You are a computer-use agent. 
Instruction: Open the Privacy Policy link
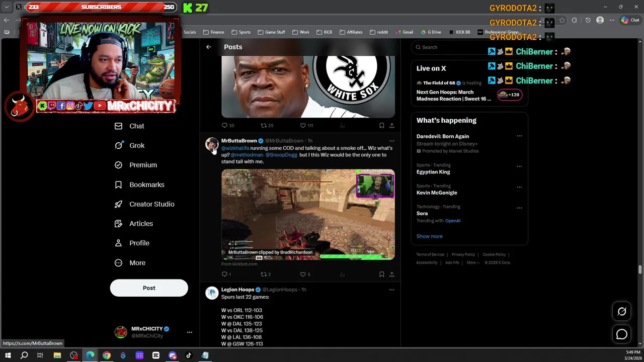pos(463,254)
